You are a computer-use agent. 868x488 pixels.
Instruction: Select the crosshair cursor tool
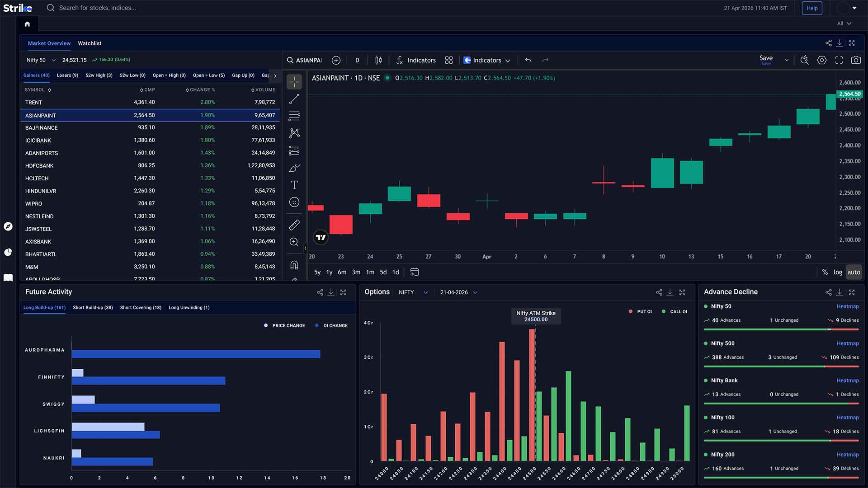click(294, 82)
